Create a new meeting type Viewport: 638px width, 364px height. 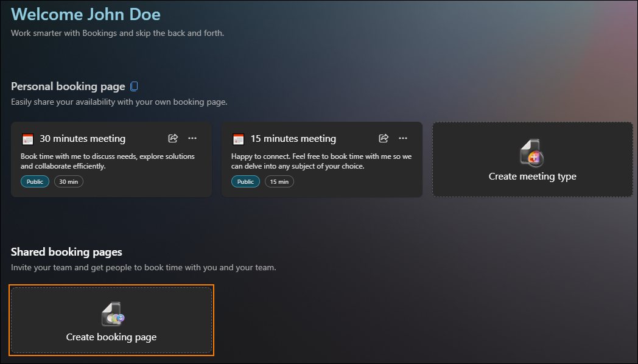coord(533,159)
